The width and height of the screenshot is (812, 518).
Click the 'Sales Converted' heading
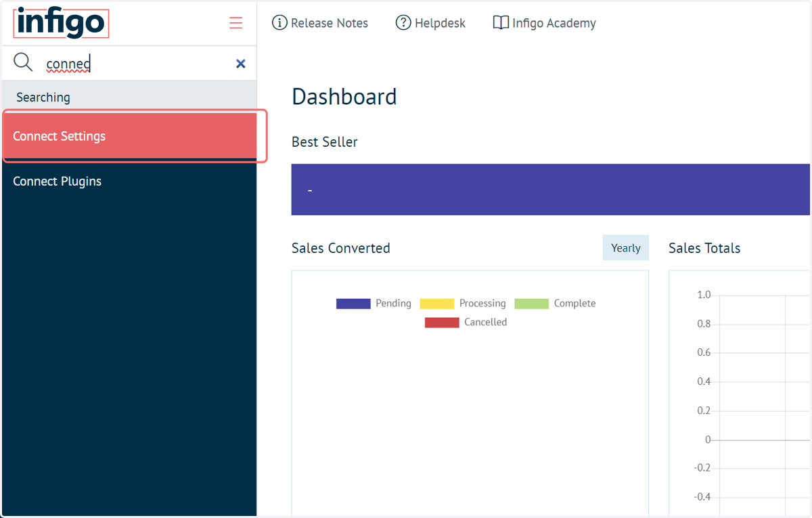pos(341,248)
